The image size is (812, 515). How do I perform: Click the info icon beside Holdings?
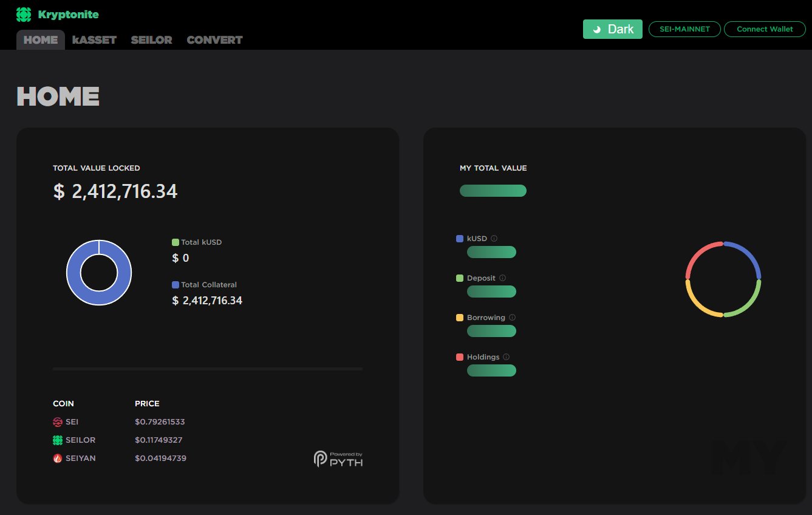tap(506, 356)
